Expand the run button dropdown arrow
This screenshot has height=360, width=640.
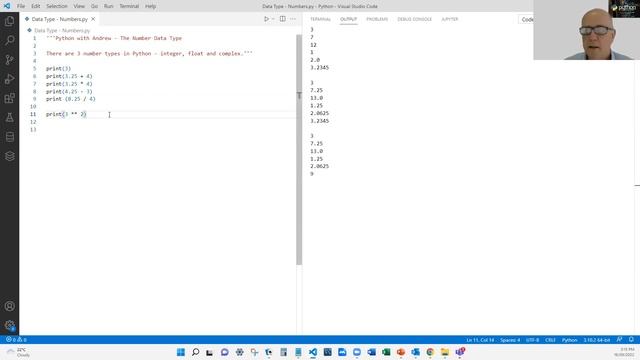pos(273,19)
